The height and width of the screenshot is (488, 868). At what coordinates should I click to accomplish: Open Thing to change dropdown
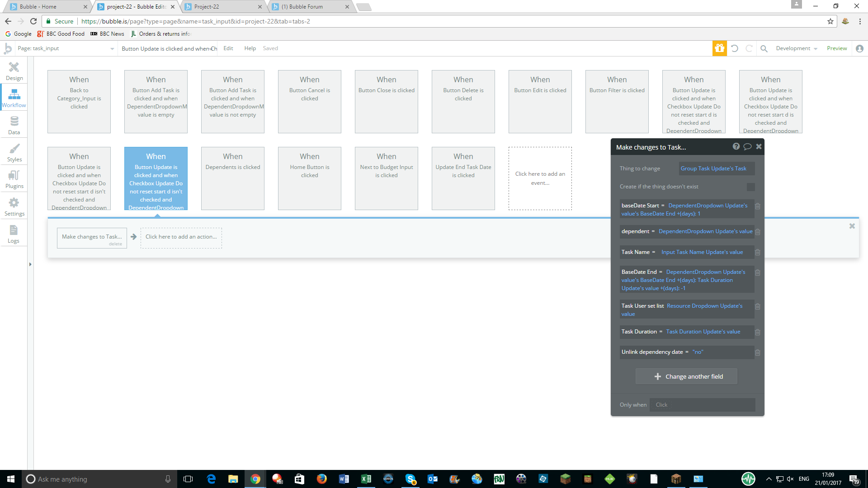point(716,169)
